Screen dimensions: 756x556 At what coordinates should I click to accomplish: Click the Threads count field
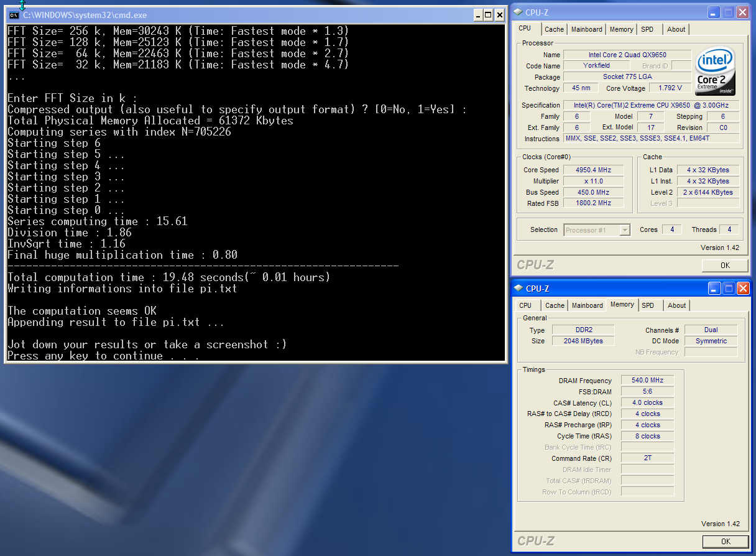coord(729,229)
